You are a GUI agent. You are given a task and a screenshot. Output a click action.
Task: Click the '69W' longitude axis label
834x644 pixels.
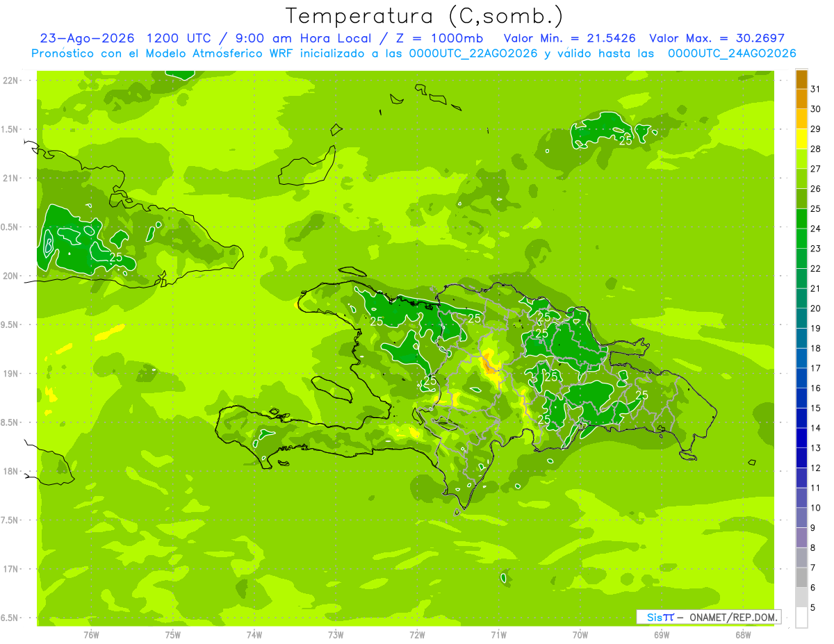(662, 635)
